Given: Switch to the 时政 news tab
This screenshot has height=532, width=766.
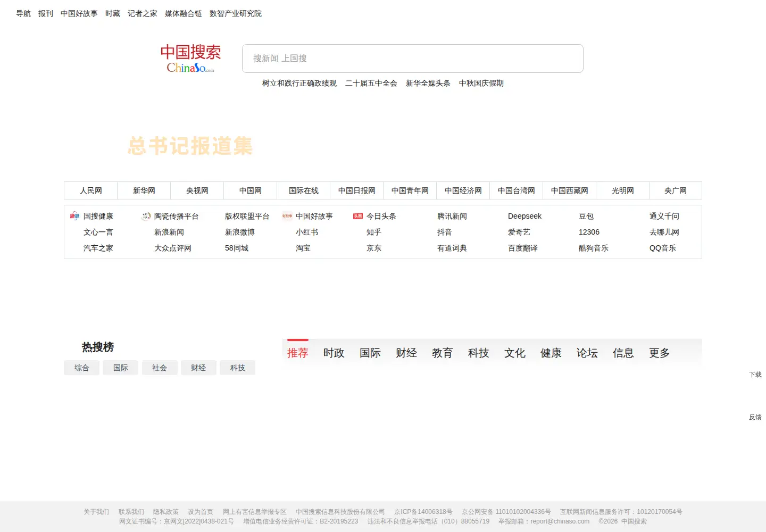Looking at the screenshot, I should tap(334, 353).
